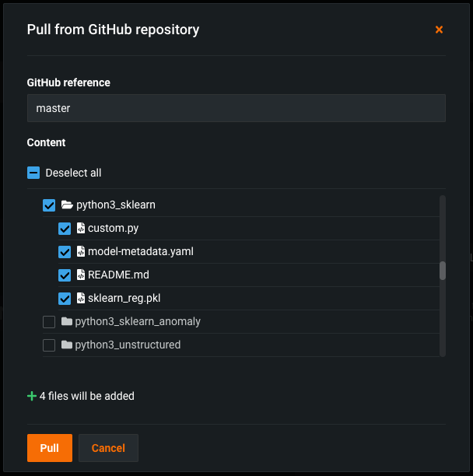473x476 pixels.
Task: Uncheck the README.md checkbox
Action: 65,275
